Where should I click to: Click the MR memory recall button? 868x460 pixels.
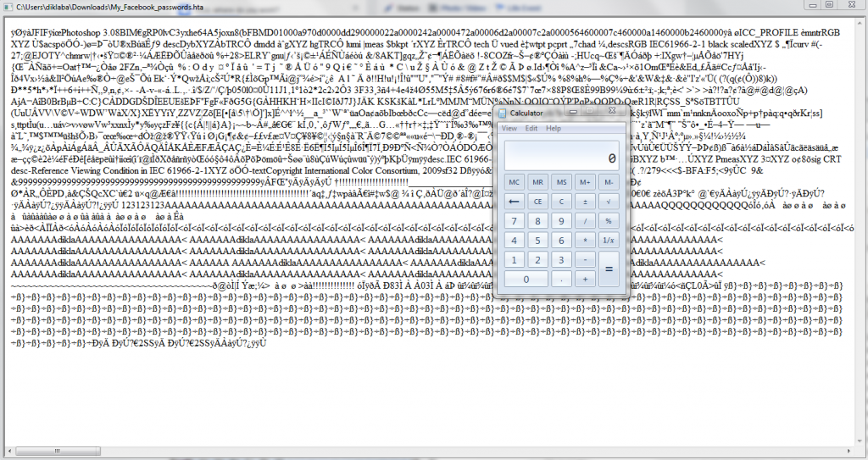tap(537, 182)
